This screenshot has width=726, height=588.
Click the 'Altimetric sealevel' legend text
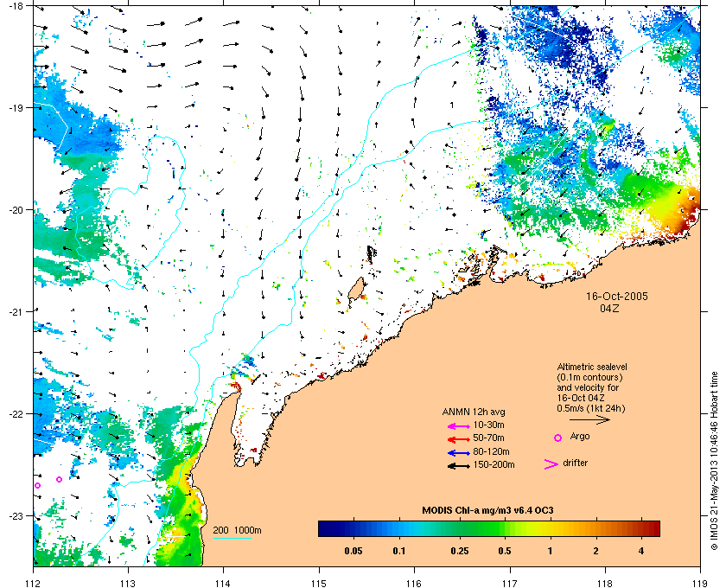coord(592,367)
